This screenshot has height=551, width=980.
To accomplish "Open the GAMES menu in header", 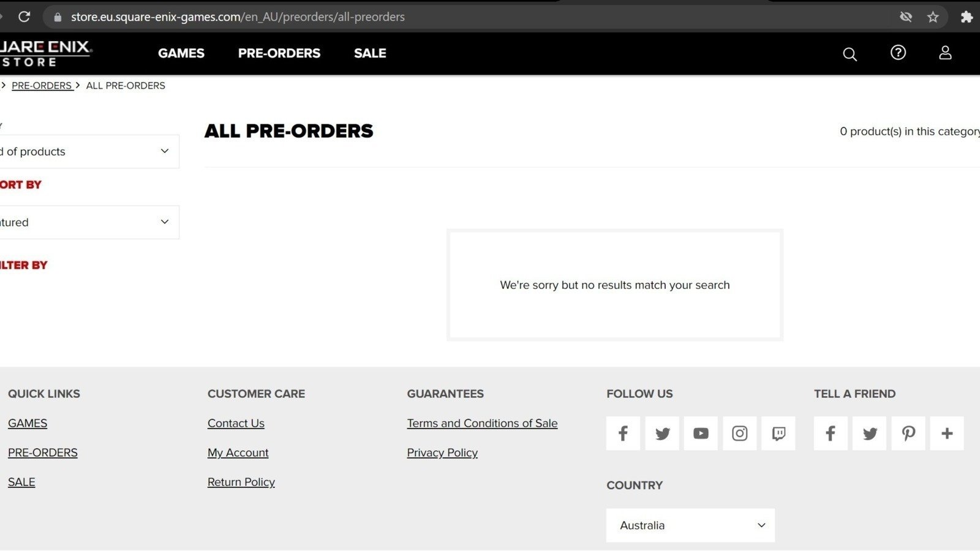I will 181,53.
